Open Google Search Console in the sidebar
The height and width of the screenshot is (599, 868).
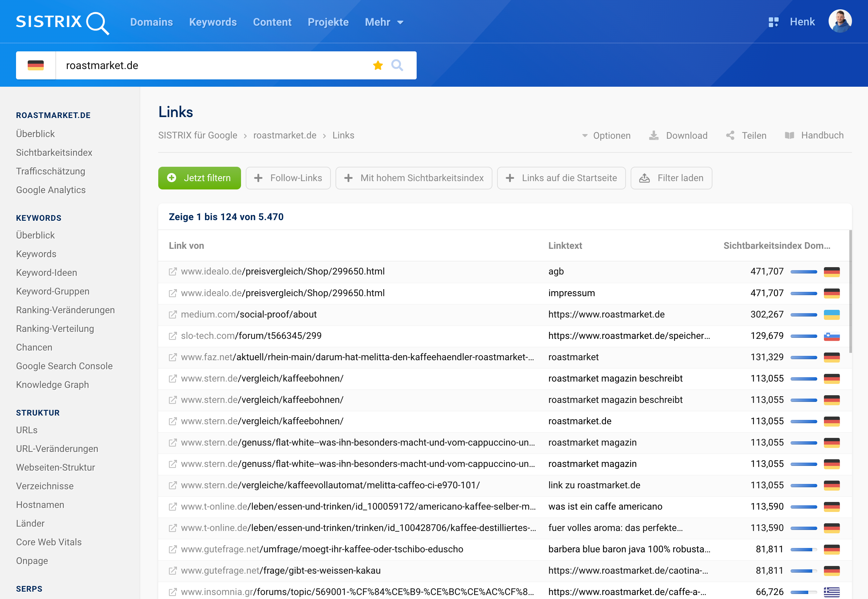point(64,366)
